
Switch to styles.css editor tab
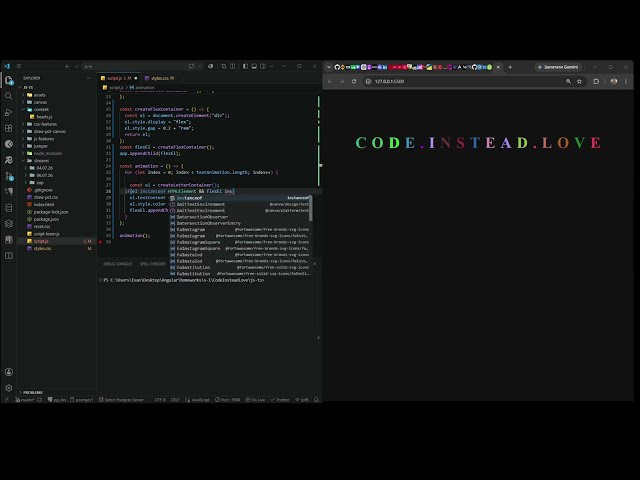coord(160,78)
